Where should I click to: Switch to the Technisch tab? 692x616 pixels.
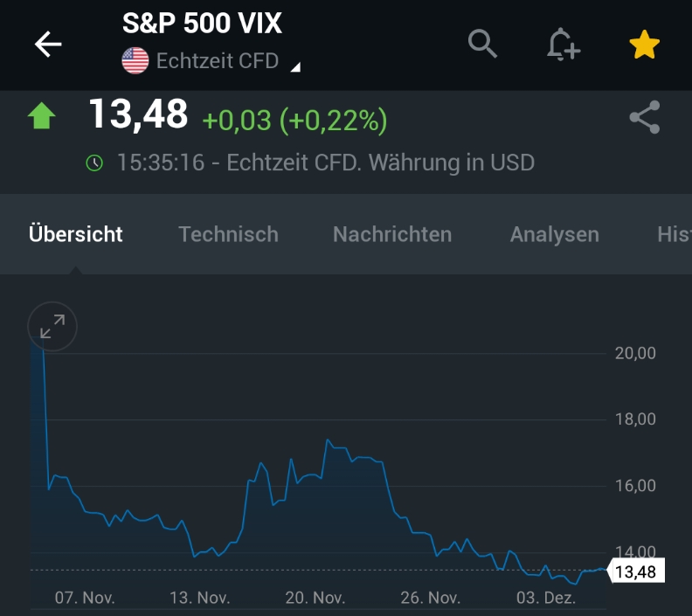(228, 234)
